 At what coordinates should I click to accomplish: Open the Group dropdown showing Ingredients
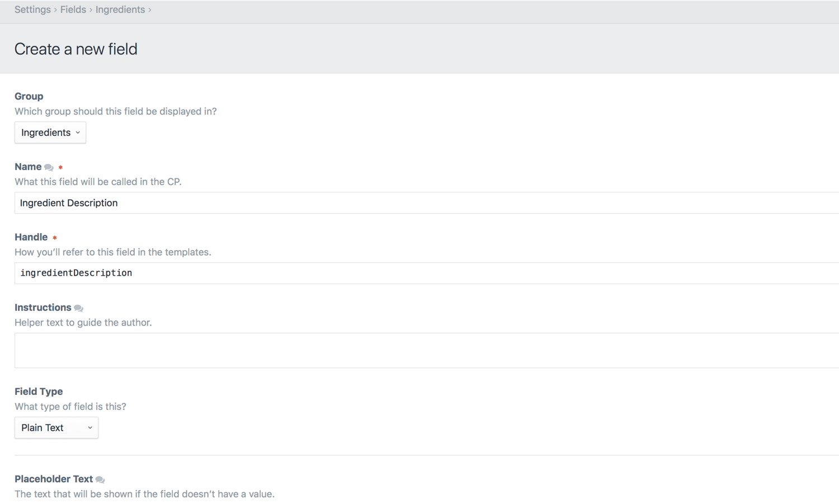(x=50, y=133)
